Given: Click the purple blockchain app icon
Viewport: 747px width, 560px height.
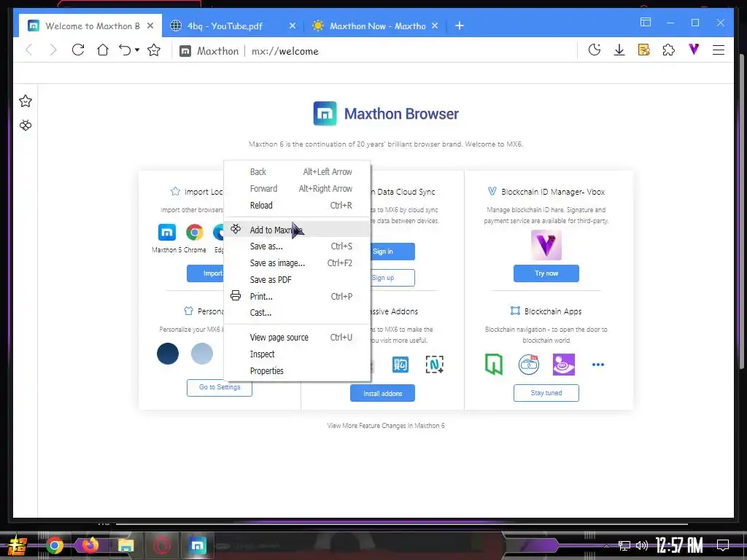Looking at the screenshot, I should pyautogui.click(x=564, y=365).
